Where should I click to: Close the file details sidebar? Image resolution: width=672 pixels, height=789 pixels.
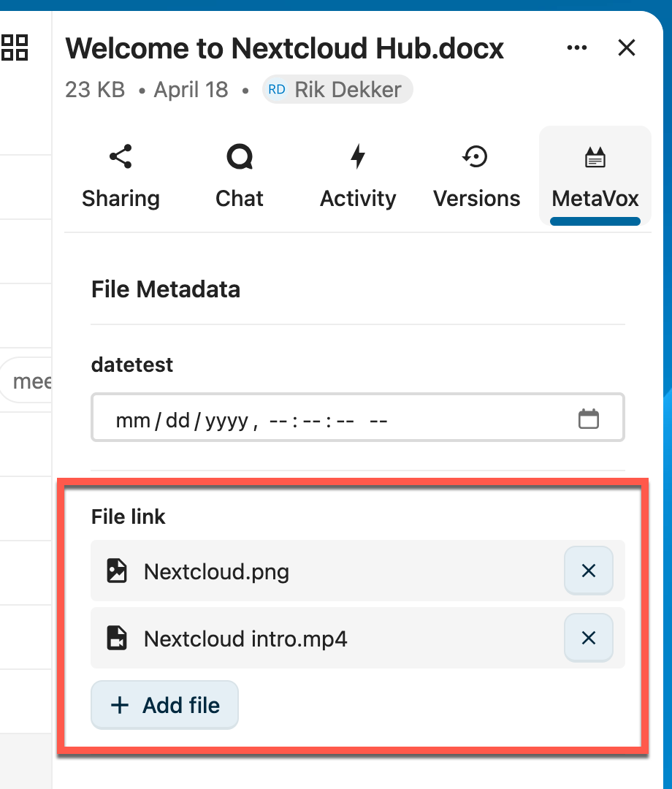coord(627,47)
